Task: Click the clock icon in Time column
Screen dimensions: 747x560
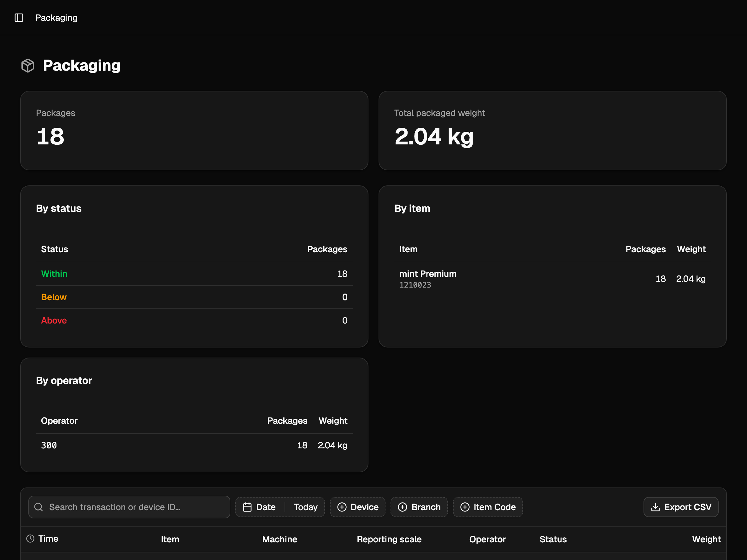Action: point(30,538)
